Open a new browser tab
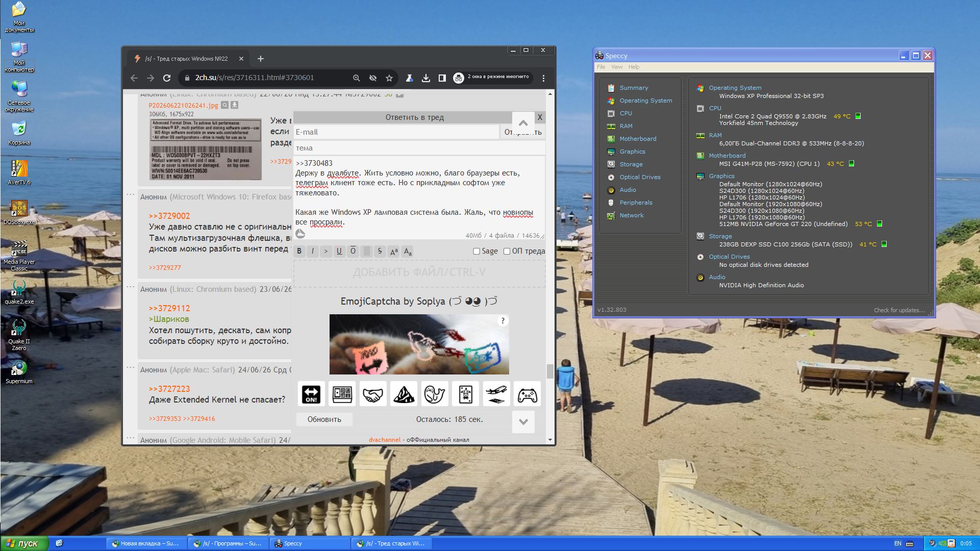The width and height of the screenshot is (980, 551). tap(261, 59)
